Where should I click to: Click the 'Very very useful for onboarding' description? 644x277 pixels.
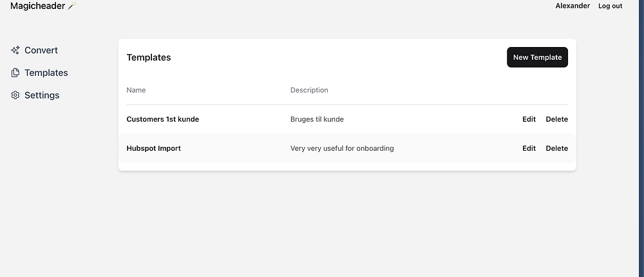(x=342, y=148)
